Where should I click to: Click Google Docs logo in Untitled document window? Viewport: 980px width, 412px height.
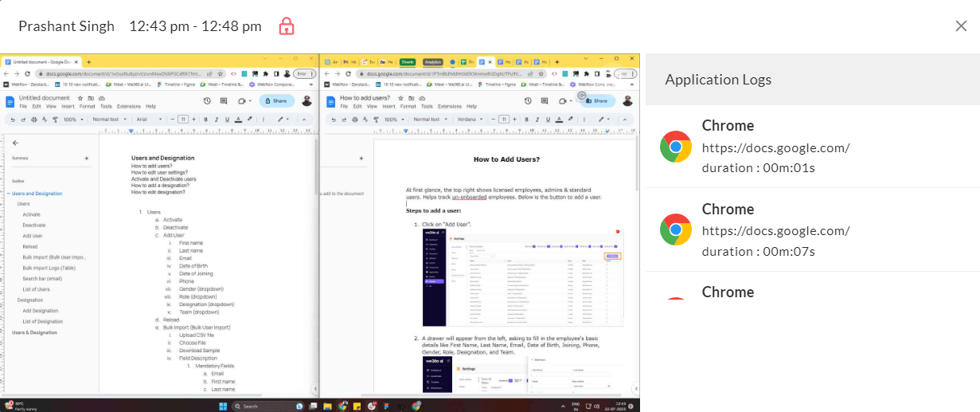click(x=10, y=102)
